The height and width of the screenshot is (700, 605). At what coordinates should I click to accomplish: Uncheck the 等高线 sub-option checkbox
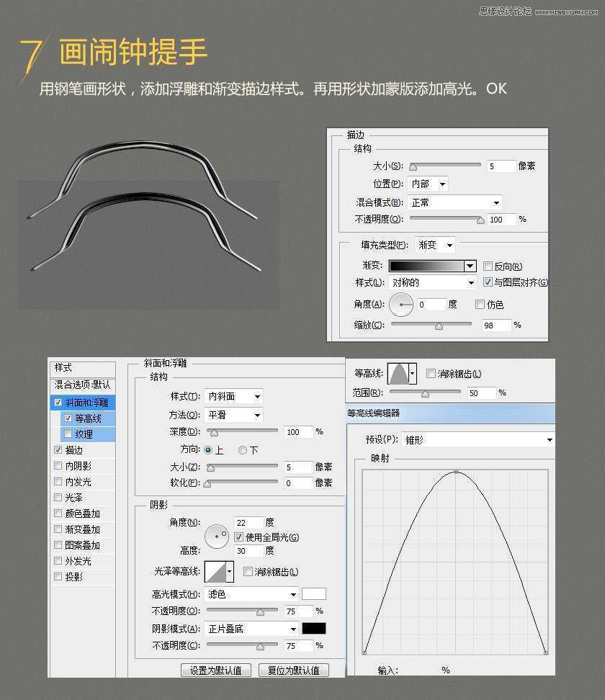tap(68, 418)
